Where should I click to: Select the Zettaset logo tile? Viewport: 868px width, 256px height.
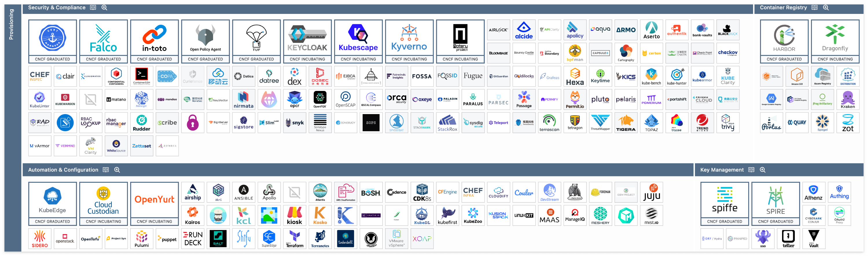coord(141,146)
